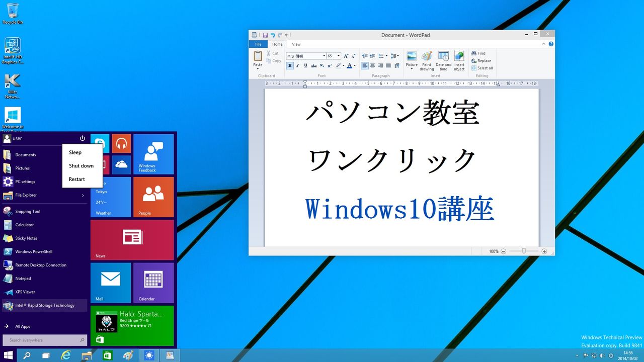Toggle Underline formatting in WordPad
Viewport: 644px width, 362px height.
[x=305, y=66]
